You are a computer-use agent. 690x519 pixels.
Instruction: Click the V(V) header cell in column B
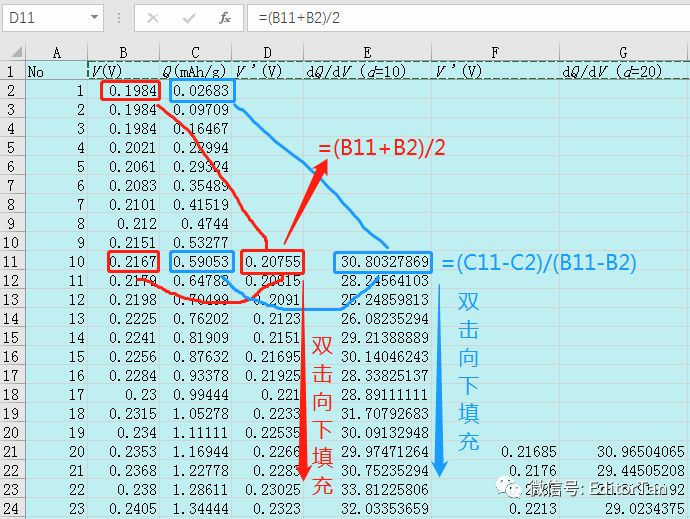123,71
